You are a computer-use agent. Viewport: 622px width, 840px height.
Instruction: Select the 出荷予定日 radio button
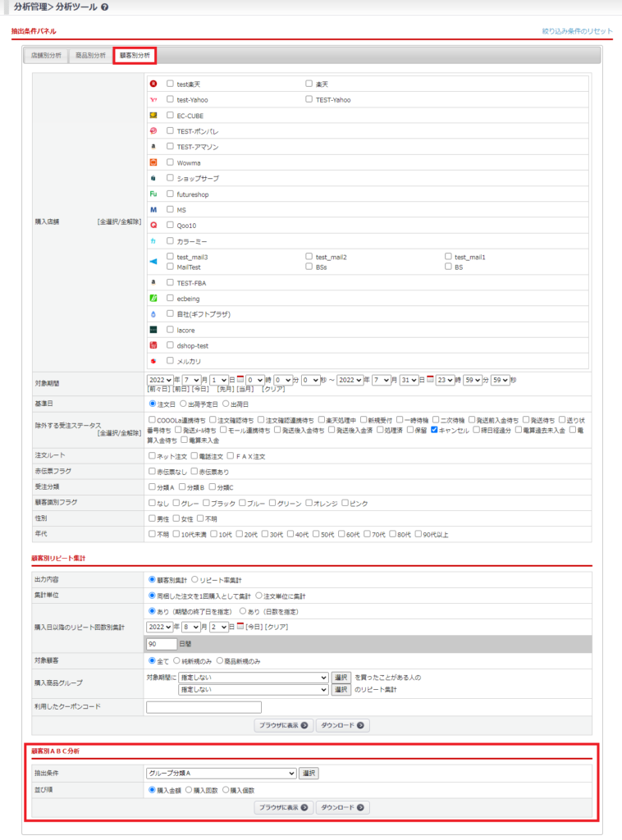click(183, 404)
